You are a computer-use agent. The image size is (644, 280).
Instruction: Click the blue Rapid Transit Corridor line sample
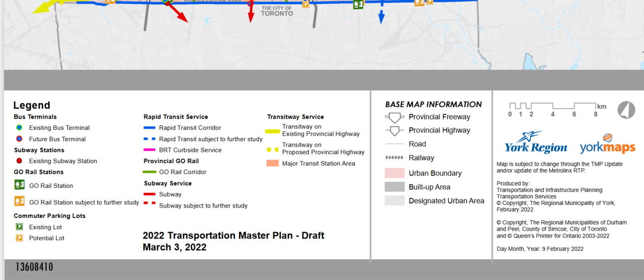[149, 128]
